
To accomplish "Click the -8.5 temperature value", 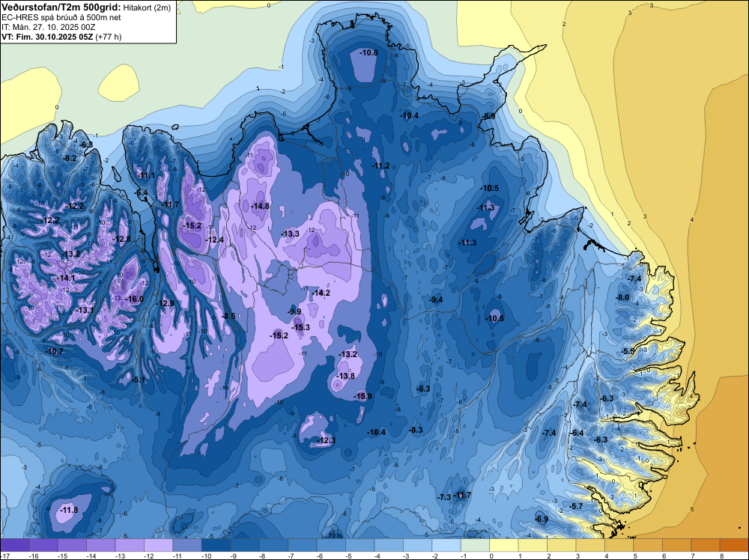I will click(228, 316).
